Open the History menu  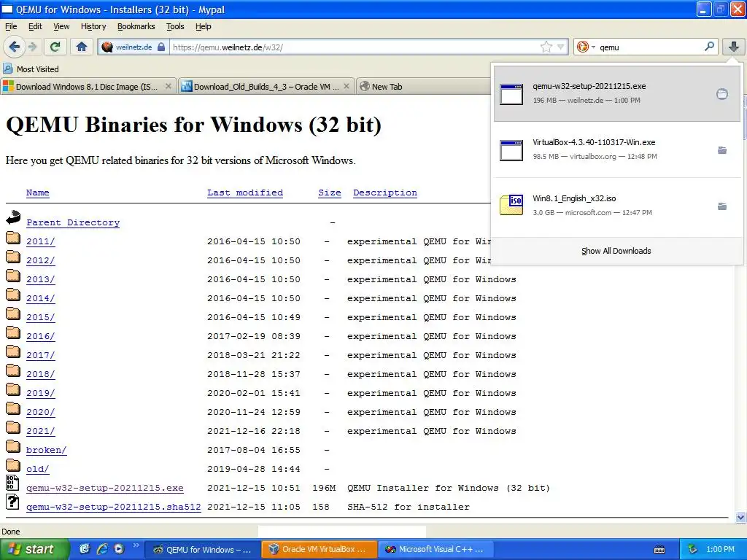tap(93, 26)
